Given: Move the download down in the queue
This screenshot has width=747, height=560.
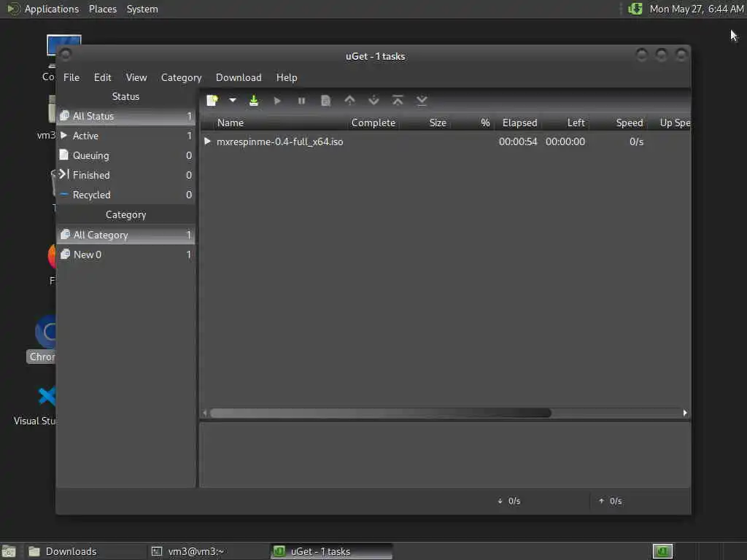Looking at the screenshot, I should (373, 101).
